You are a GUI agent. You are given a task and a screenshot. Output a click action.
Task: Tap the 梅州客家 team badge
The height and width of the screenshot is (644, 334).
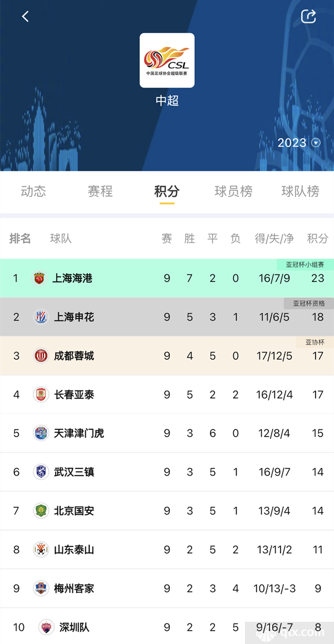41,588
